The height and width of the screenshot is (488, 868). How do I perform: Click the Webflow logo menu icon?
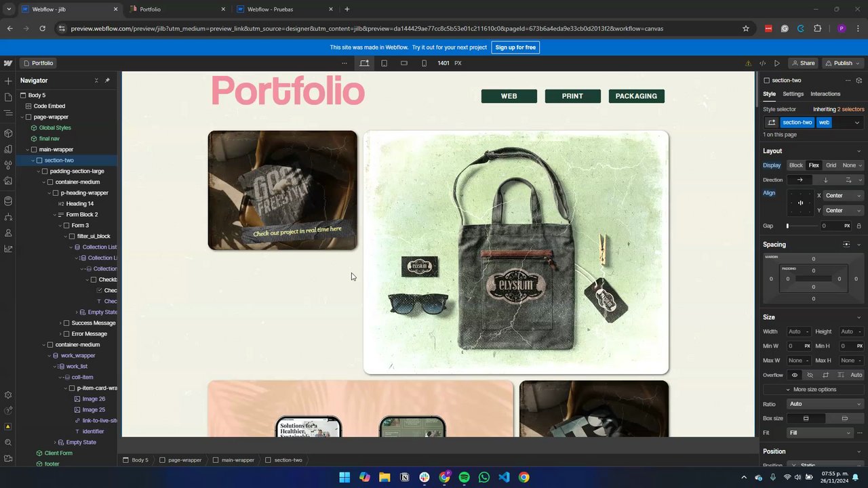(x=8, y=63)
